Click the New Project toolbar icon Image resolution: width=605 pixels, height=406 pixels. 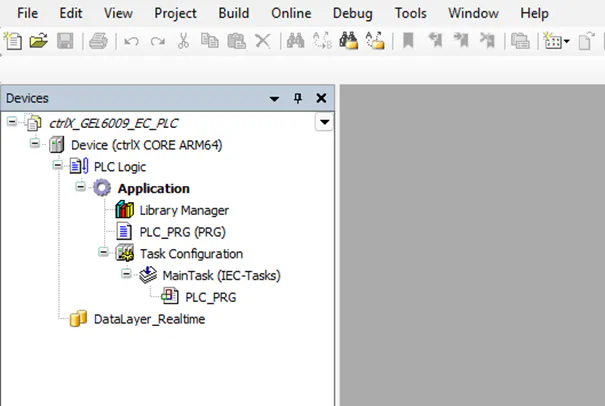[x=12, y=41]
